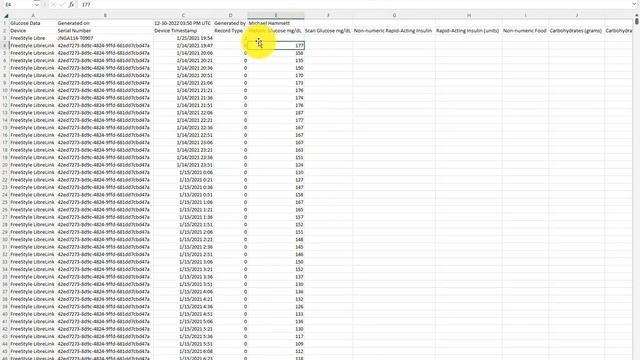Screen dimensions: 640x360
Task: Click the Select All corner triangle
Action: (6, 16)
